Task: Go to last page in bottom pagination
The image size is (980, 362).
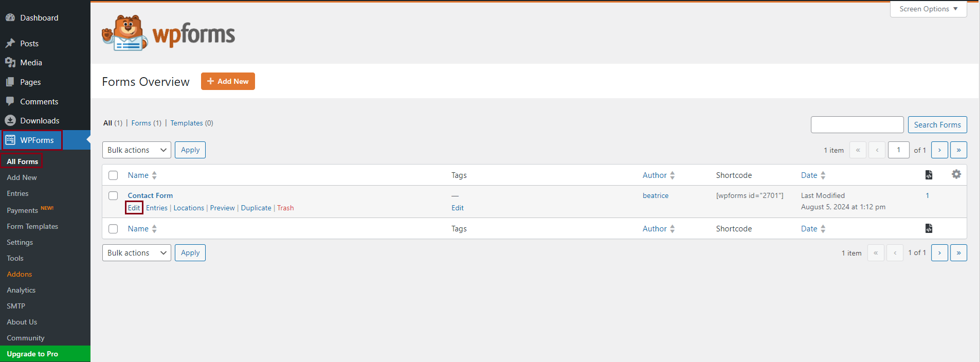Action: click(x=958, y=253)
